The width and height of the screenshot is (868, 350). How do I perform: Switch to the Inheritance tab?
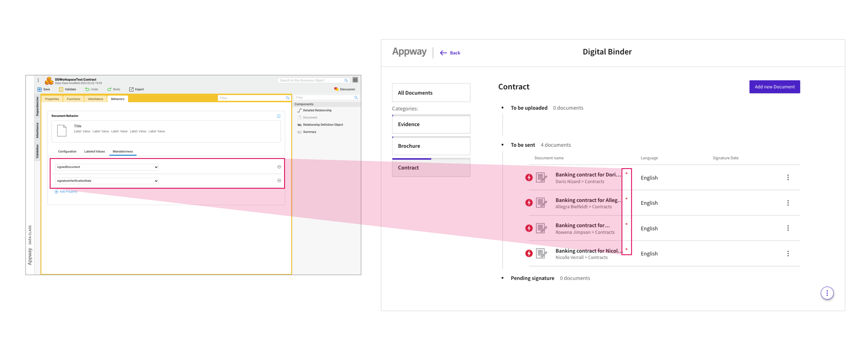tap(95, 99)
